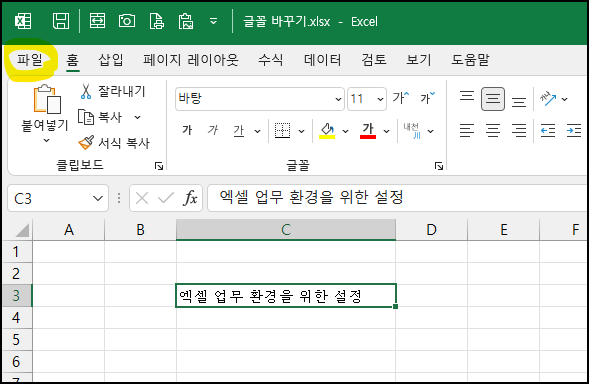Expand the fill color dropdown arrow

[346, 131]
